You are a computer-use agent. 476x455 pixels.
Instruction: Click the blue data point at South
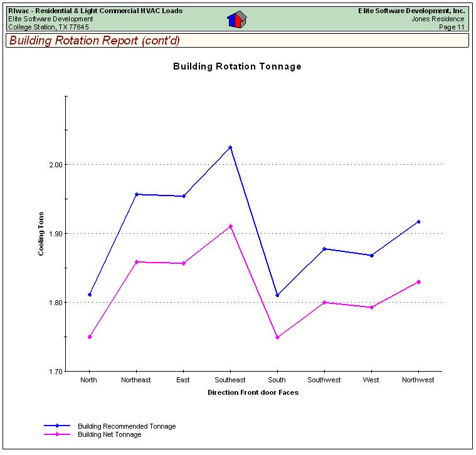277,295
